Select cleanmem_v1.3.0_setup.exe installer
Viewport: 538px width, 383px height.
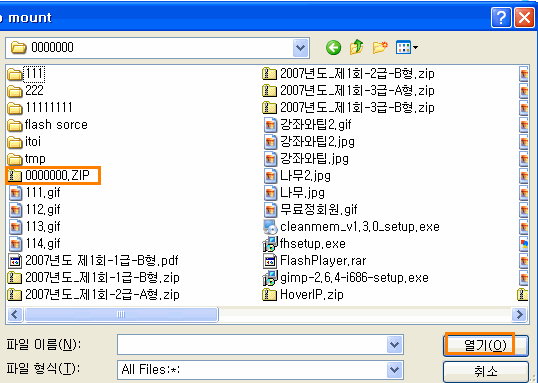tap(351, 227)
